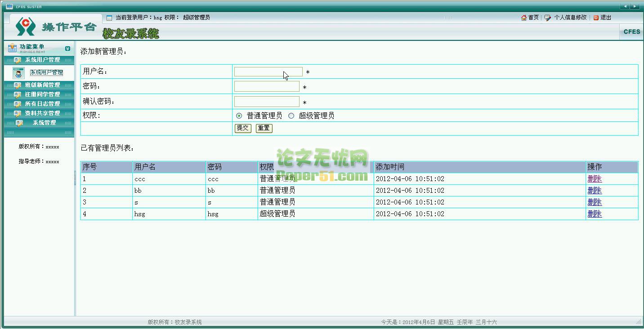644x329 pixels.
Task: Click the 系统用户管理 user avatar icon
Action: [18, 73]
